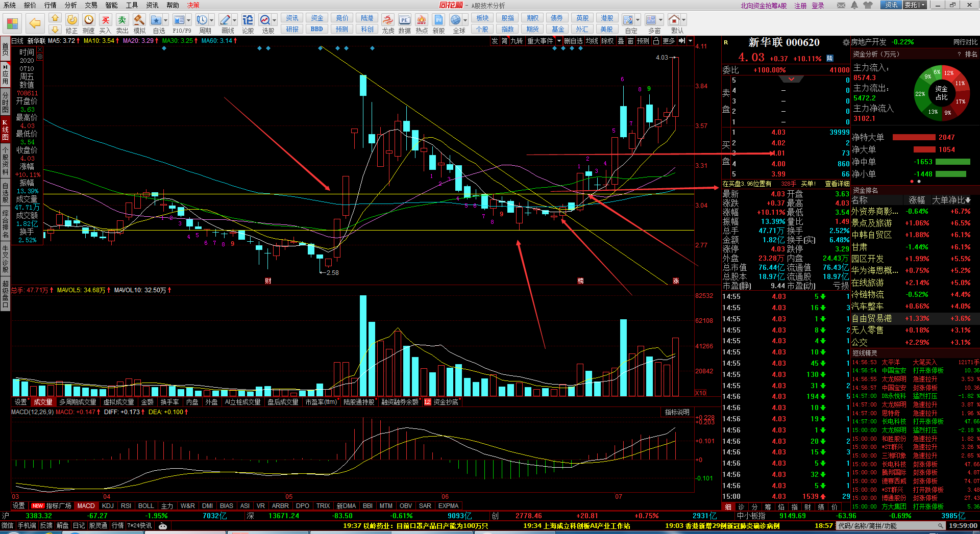Open the 全球 global markets globe icon
980x534 pixels.
tap(456, 20)
